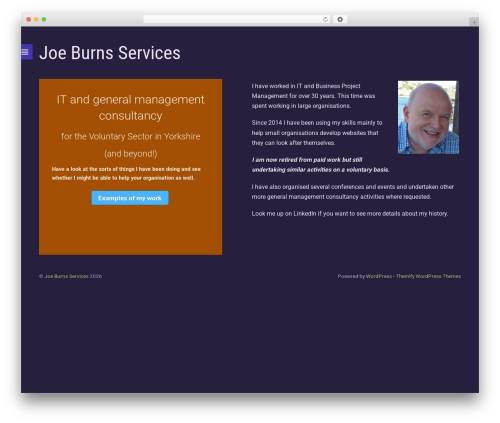Click the browser reload icon
The height and width of the screenshot is (423, 500).
tap(325, 20)
